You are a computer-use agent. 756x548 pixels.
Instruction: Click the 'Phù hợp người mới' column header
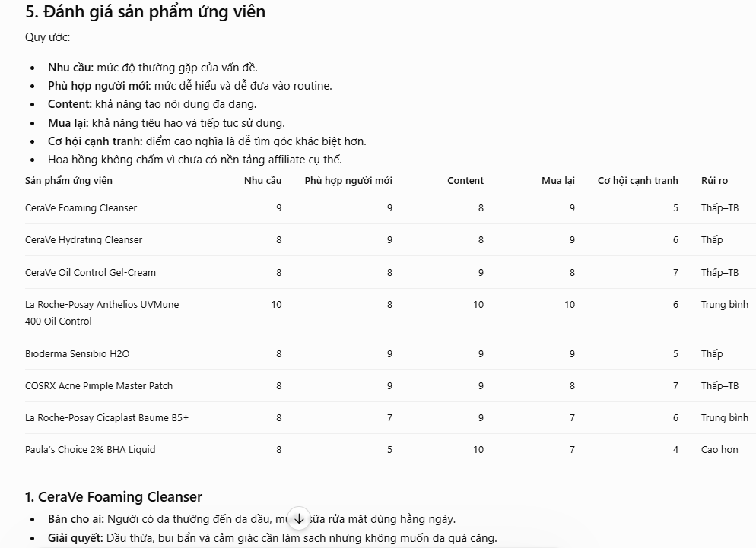tap(348, 181)
